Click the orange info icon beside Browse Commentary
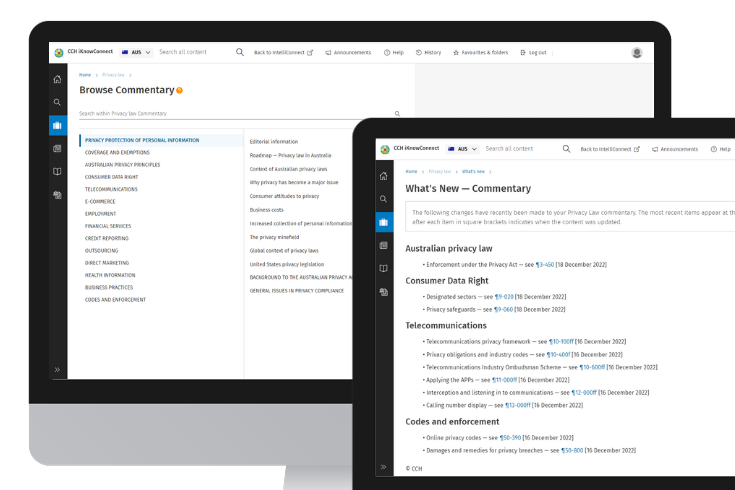The height and width of the screenshot is (490, 735). [x=180, y=90]
